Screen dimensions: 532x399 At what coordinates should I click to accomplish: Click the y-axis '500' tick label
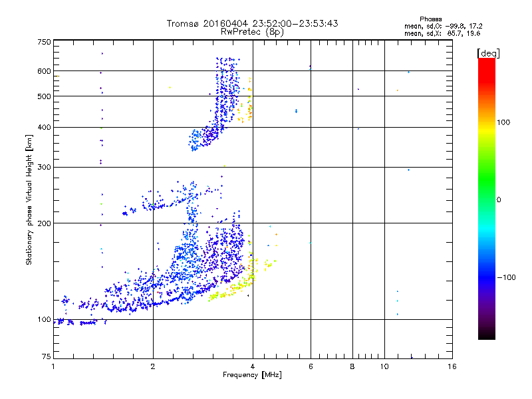[44, 96]
